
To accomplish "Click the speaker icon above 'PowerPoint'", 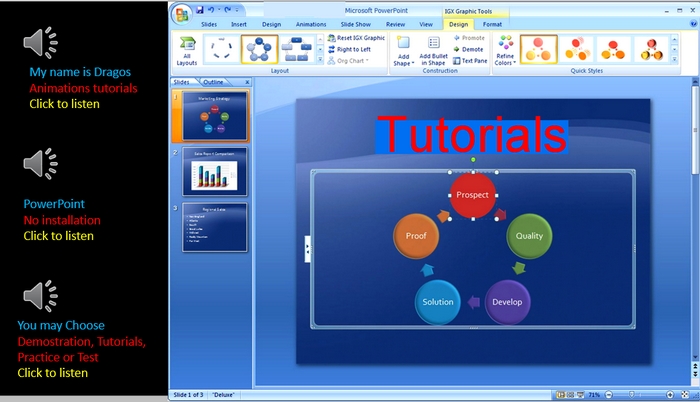I will coord(40,164).
